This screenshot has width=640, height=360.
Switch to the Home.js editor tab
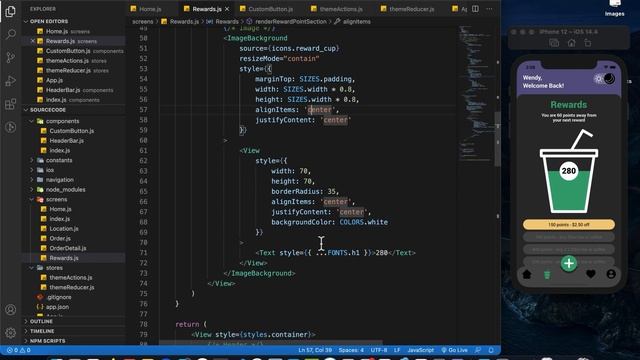pyautogui.click(x=151, y=9)
